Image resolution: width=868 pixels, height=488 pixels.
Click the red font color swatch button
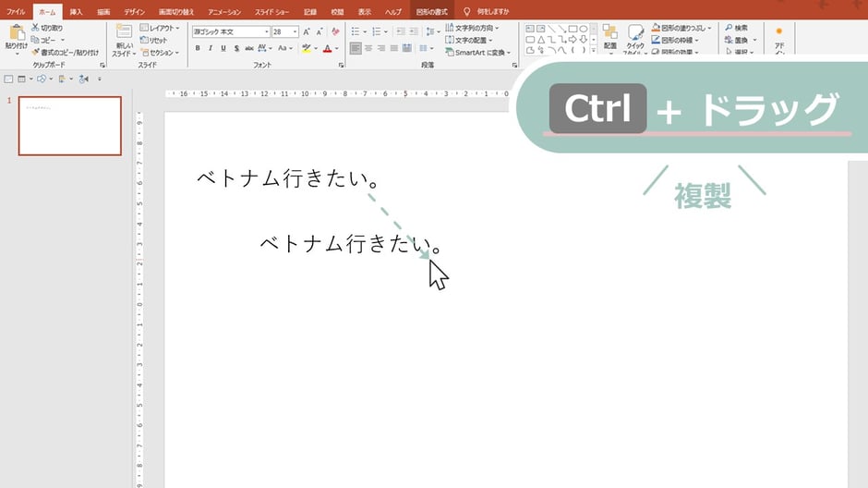[329, 48]
